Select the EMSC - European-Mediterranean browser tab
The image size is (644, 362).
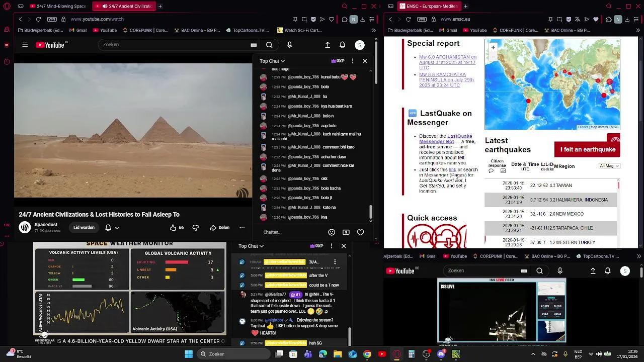click(429, 6)
